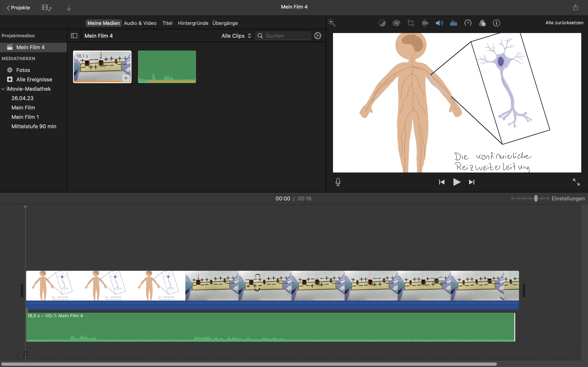588x367 pixels.
Task: Open noise reduction and equalizer tool
Action: point(453,23)
